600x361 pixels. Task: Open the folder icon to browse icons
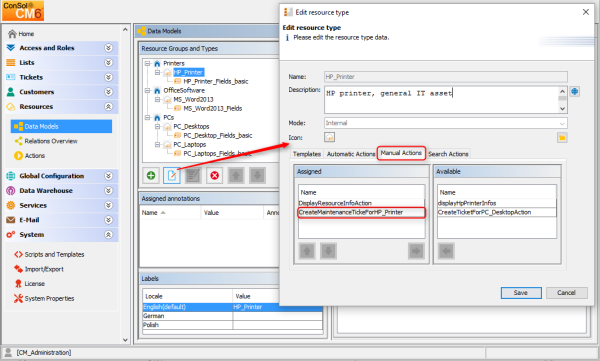[x=562, y=137]
